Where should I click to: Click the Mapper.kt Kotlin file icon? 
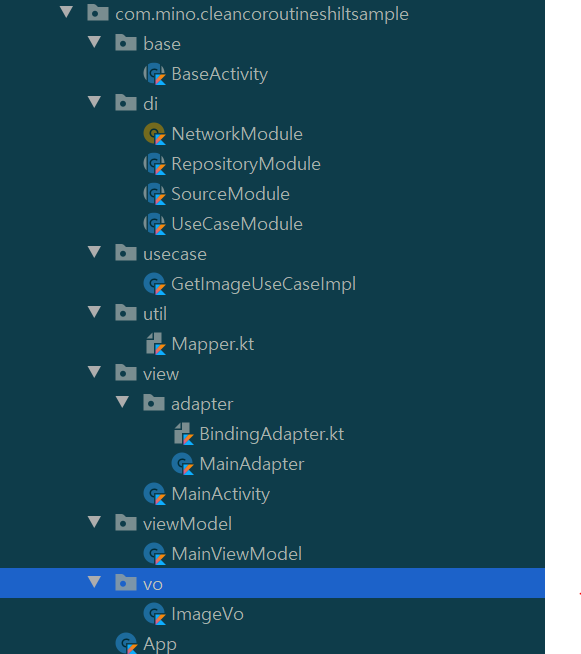155,344
